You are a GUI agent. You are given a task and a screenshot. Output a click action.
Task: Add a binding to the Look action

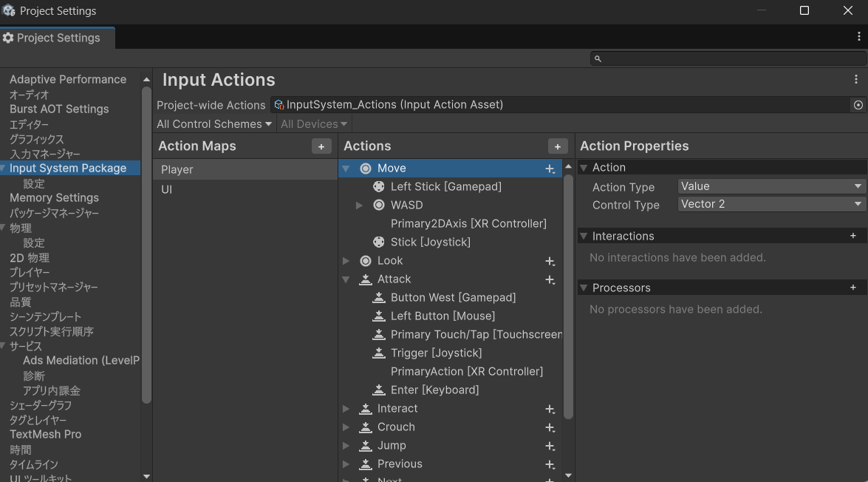click(550, 260)
